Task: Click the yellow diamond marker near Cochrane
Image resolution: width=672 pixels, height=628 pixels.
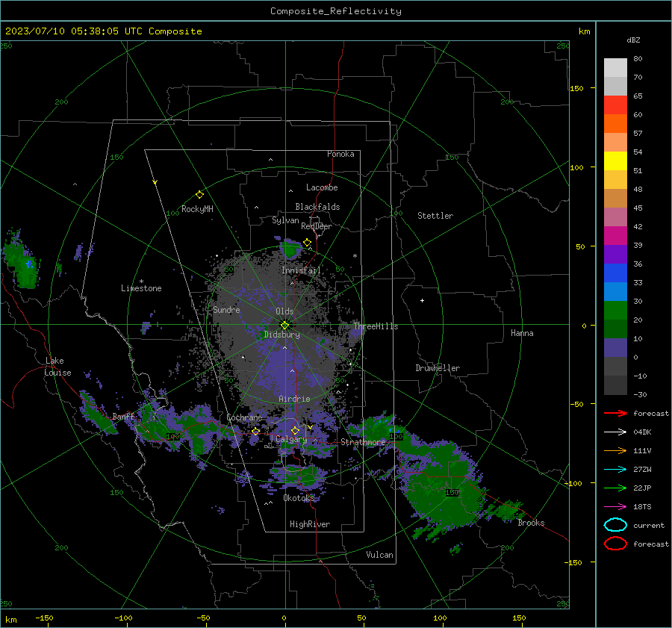Action: [x=255, y=432]
